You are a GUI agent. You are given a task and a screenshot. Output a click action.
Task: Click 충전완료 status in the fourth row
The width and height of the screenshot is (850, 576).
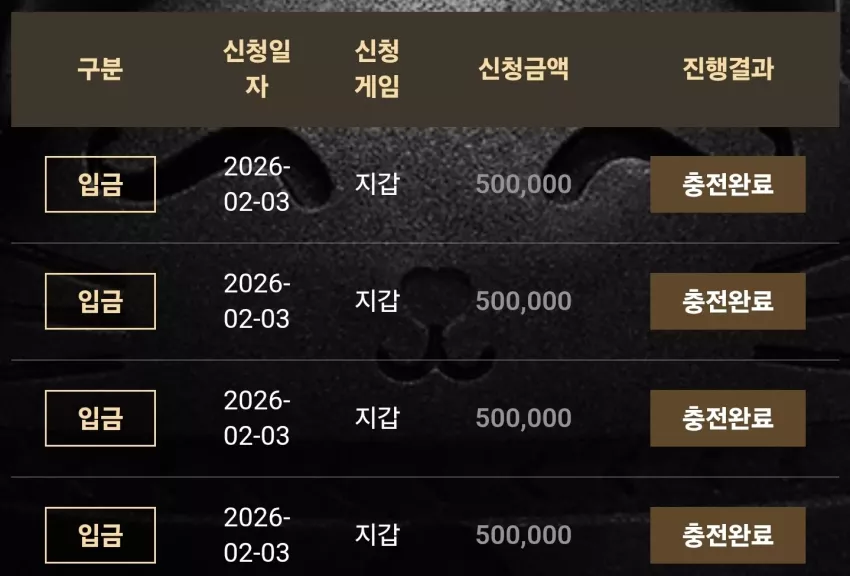tap(727, 535)
